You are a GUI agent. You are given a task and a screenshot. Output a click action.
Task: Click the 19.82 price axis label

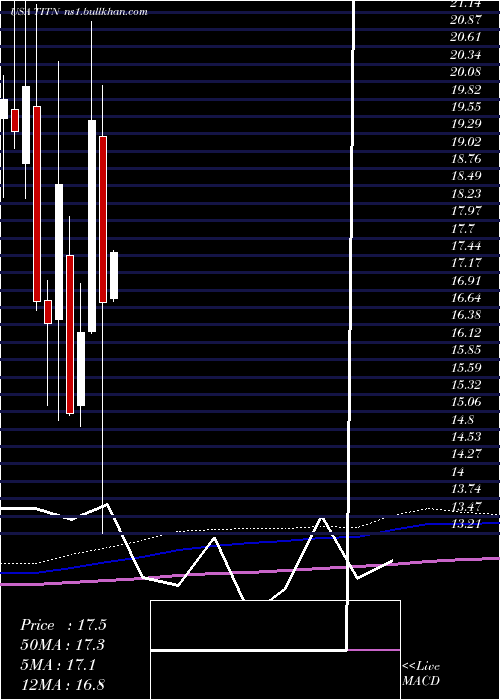(x=466, y=90)
